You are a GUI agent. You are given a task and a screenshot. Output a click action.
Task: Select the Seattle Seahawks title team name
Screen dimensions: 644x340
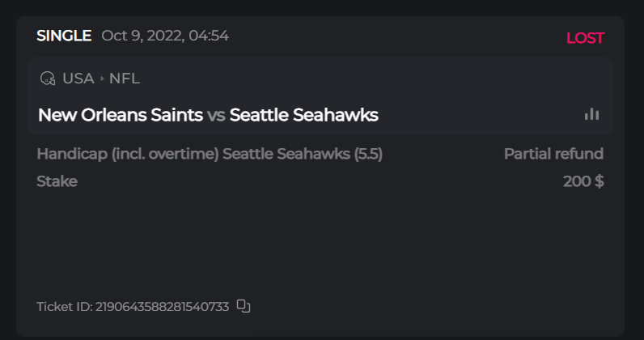click(303, 115)
